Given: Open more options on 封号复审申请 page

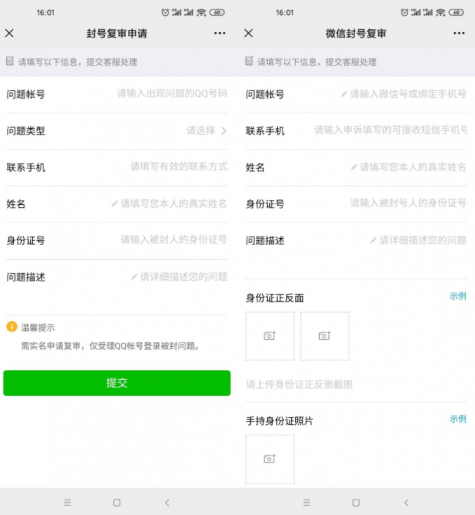Looking at the screenshot, I should pos(220,33).
